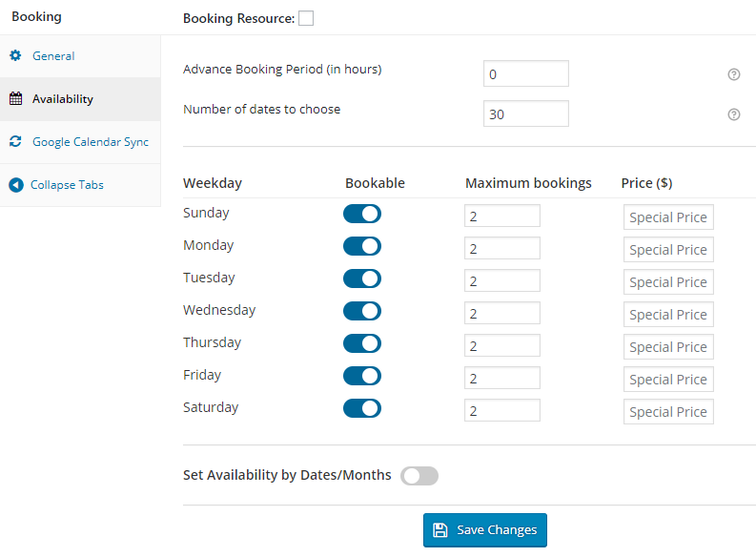Click the Availability calendar icon
The height and width of the screenshot is (557, 756).
15,99
